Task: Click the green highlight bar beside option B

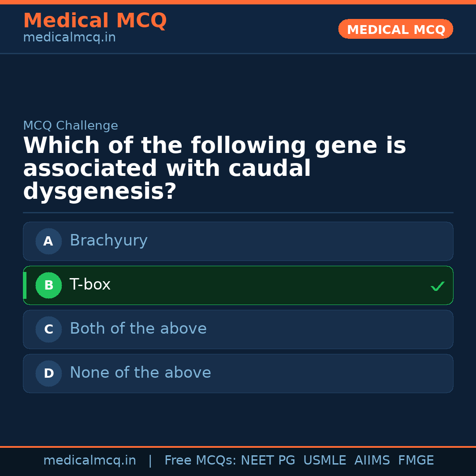Action: coord(24,285)
